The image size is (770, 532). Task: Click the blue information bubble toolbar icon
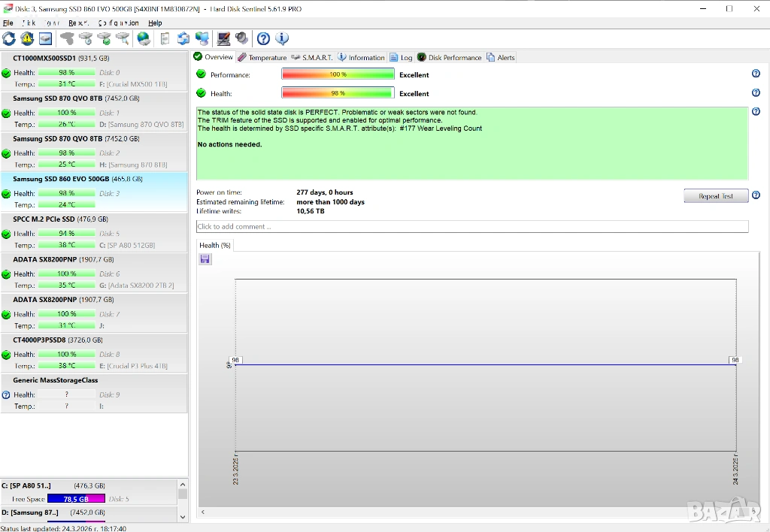pyautogui.click(x=282, y=38)
